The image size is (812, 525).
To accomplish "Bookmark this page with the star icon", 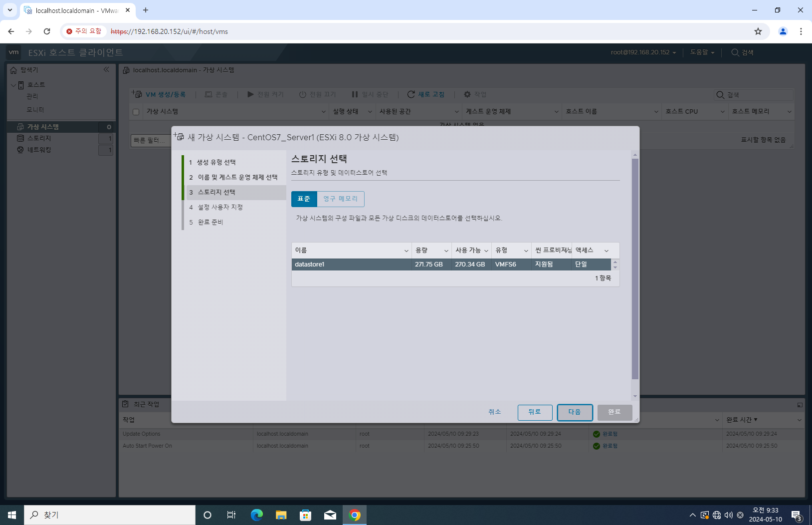I will [x=758, y=31].
